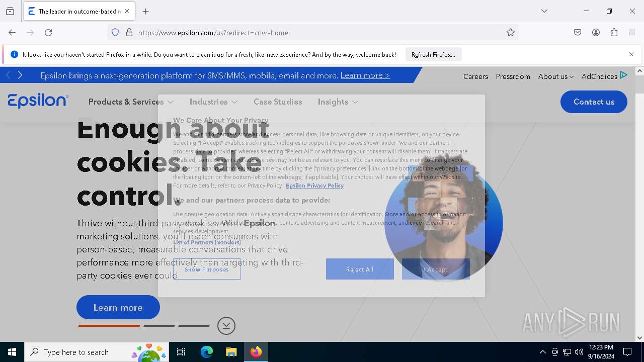Image resolution: width=644 pixels, height=362 pixels.
Task: Expand Insights menu
Action: click(338, 102)
